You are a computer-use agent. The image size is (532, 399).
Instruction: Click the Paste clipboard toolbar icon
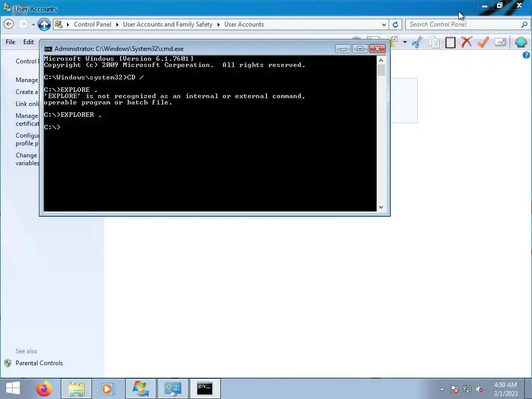pos(450,42)
